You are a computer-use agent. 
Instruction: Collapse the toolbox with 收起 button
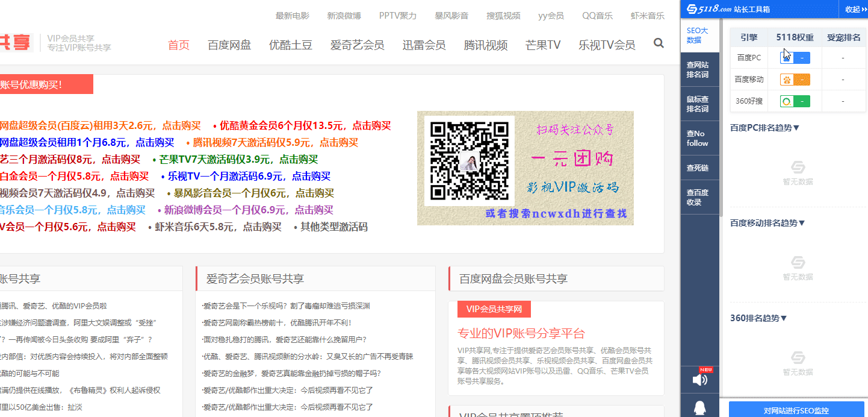click(x=855, y=9)
